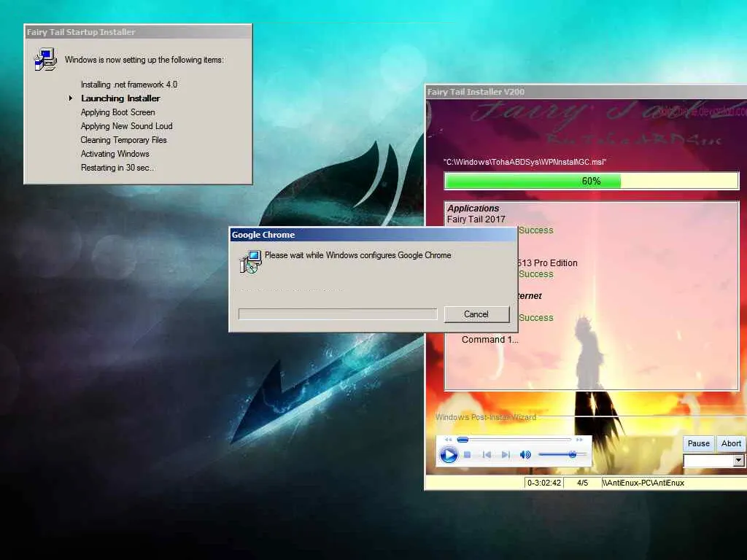Click the Stop button in the media player
747x560 pixels.
(468, 455)
